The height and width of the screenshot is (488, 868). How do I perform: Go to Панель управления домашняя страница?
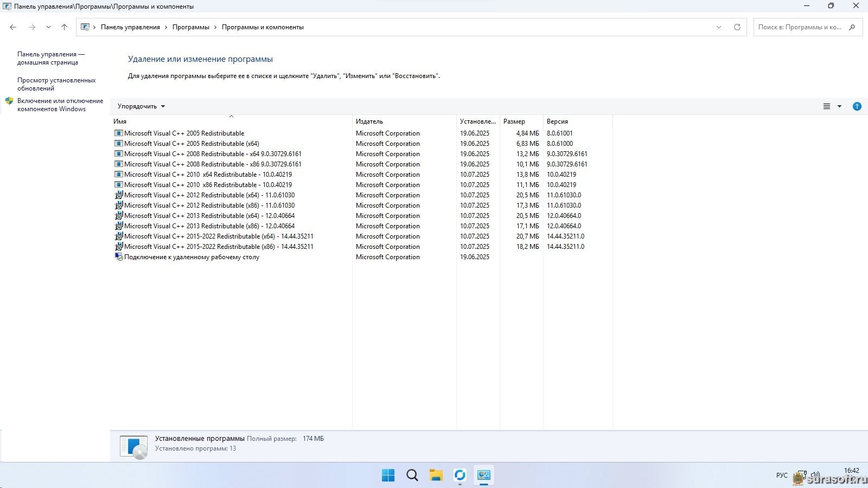tap(50, 58)
